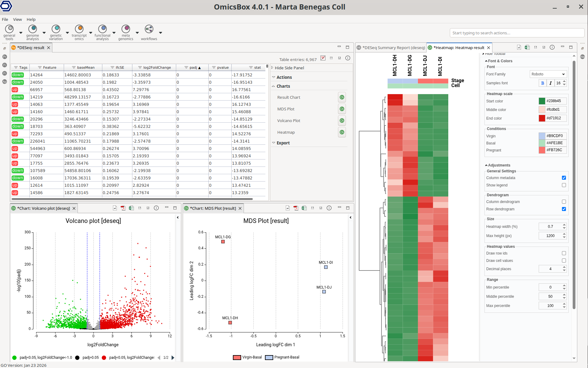Click the search actions input field
Viewport: 588px width, 368px height.
click(x=517, y=33)
